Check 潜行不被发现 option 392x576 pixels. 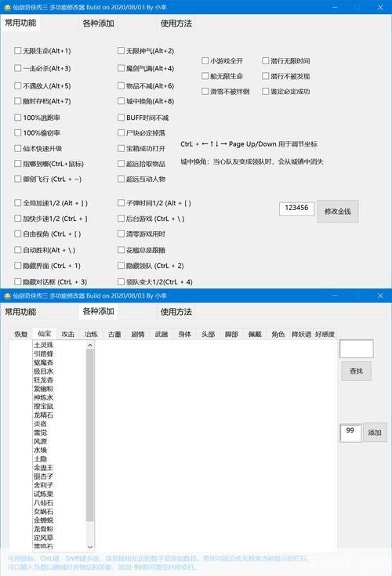point(266,76)
